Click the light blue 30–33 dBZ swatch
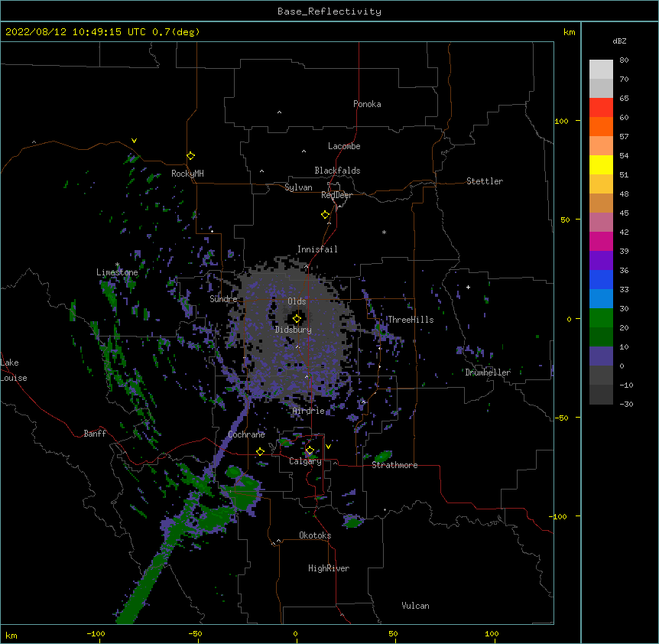The height and width of the screenshot is (644, 659). point(601,299)
